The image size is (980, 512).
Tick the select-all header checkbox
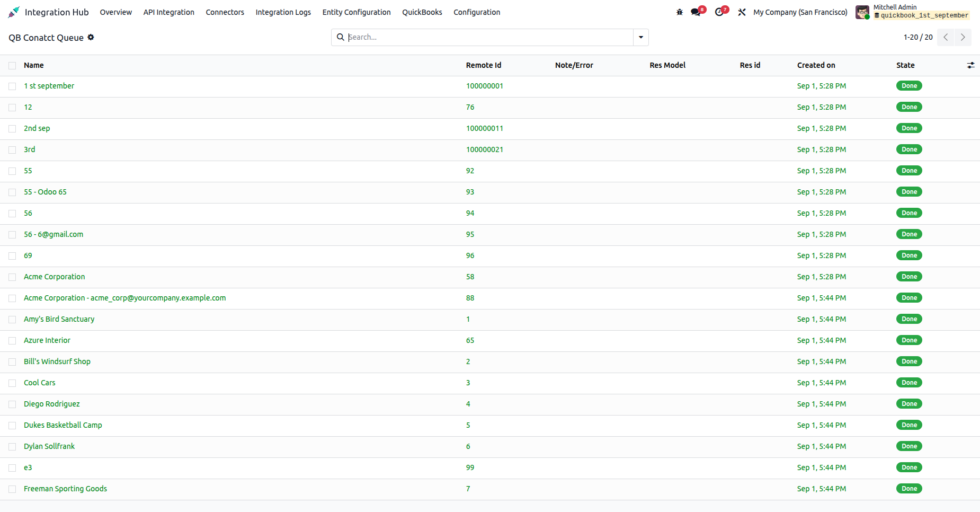tap(12, 66)
